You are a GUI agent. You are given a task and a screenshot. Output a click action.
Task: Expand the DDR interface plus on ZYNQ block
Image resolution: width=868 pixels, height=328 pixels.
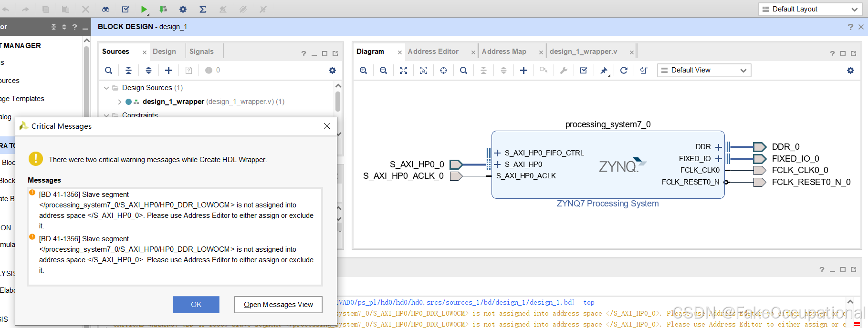[719, 147]
